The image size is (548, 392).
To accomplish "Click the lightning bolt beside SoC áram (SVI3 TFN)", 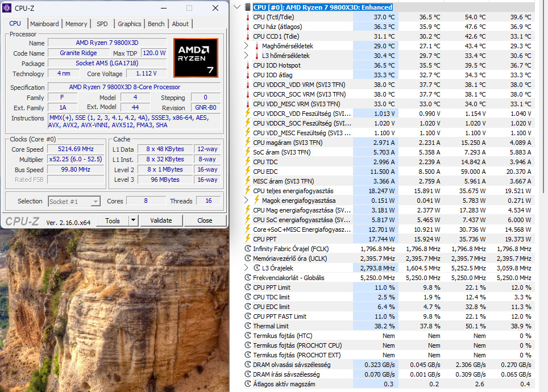I will pyautogui.click(x=248, y=152).
